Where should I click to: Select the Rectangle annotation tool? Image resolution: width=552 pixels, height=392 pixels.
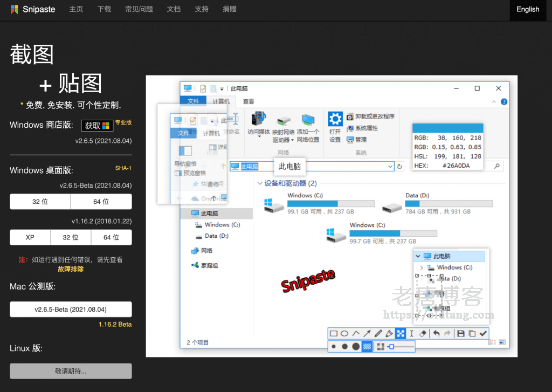(x=334, y=334)
